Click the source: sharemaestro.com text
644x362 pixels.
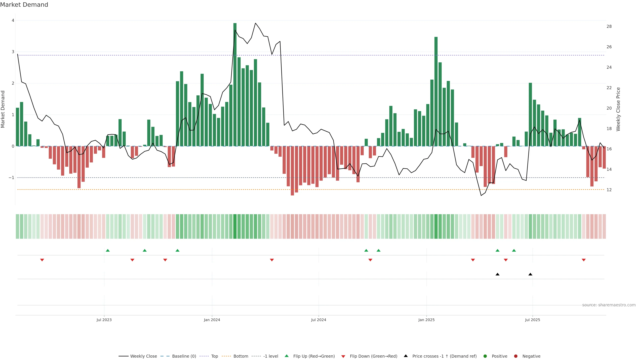click(609, 305)
